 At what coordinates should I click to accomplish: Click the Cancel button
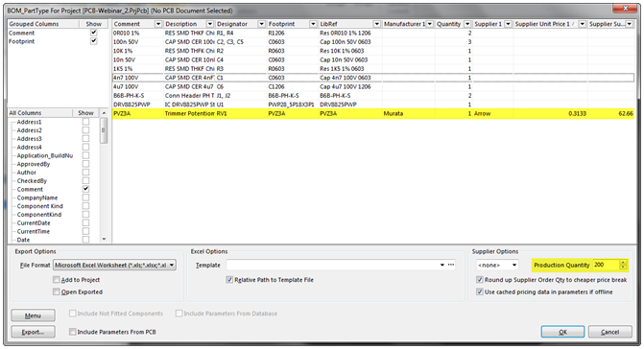(x=609, y=332)
